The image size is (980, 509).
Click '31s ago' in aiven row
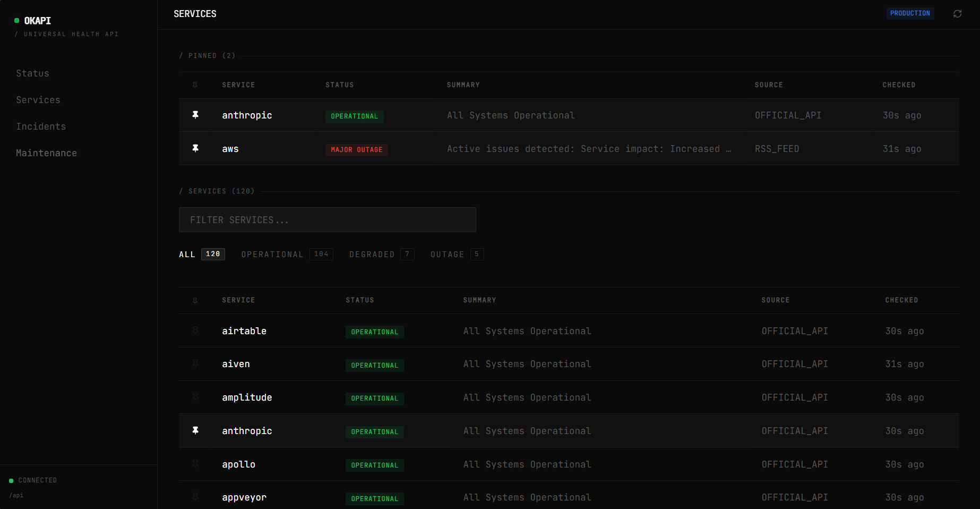point(905,364)
